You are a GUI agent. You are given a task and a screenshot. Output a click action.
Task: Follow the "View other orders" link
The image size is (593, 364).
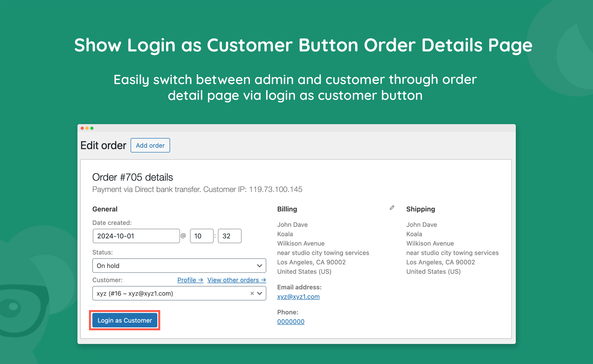233,280
